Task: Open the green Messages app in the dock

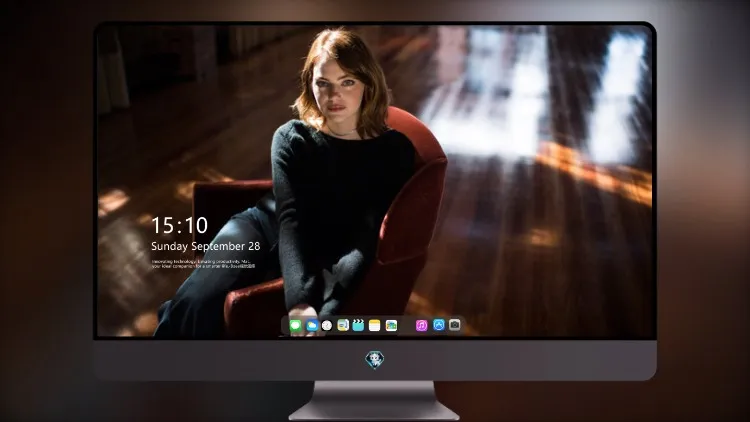Action: 296,325
